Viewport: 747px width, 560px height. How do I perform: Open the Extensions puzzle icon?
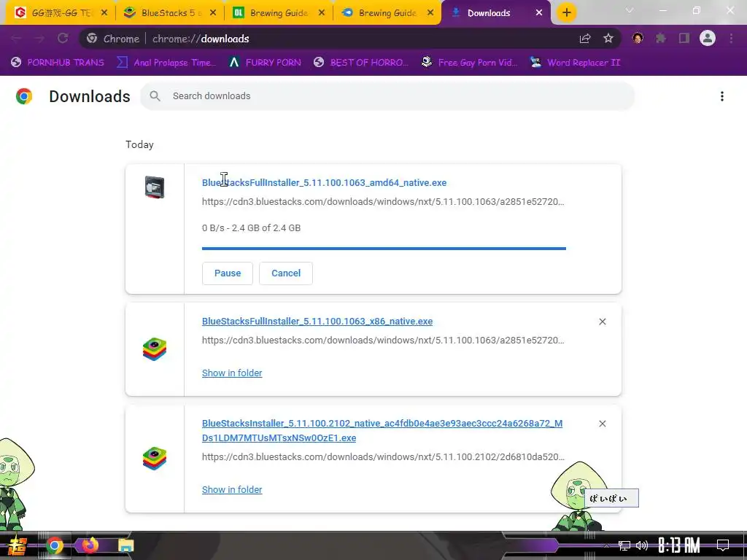tap(660, 38)
